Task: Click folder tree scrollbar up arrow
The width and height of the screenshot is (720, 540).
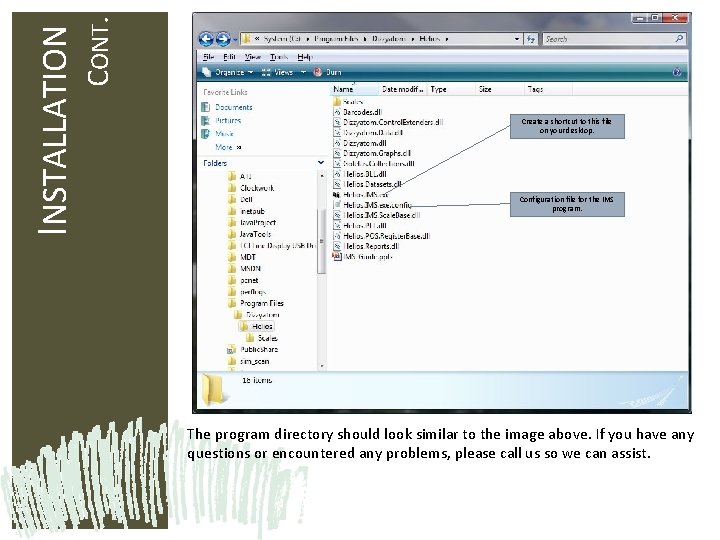Action: pyautogui.click(x=321, y=175)
